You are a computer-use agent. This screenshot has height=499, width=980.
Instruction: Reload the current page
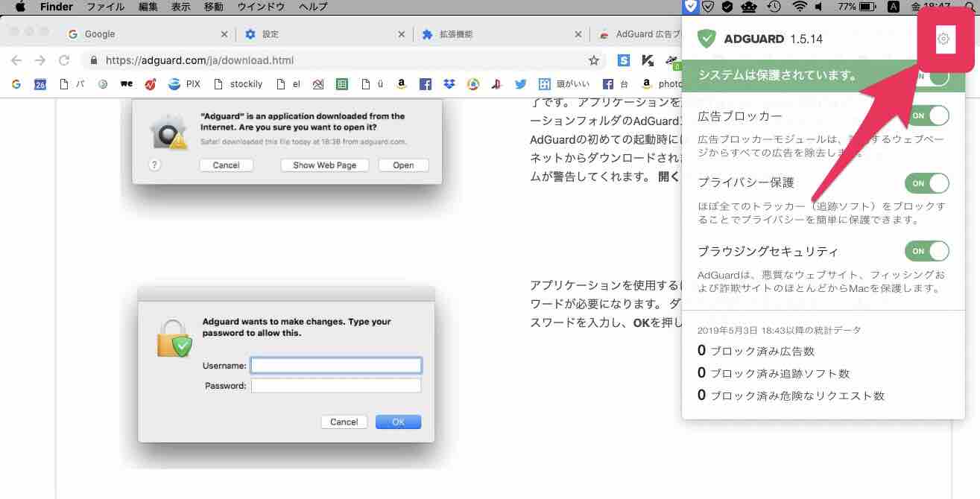(x=64, y=60)
